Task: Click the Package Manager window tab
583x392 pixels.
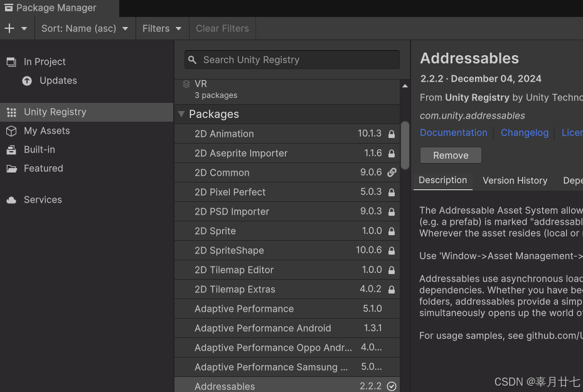Action: (x=60, y=8)
